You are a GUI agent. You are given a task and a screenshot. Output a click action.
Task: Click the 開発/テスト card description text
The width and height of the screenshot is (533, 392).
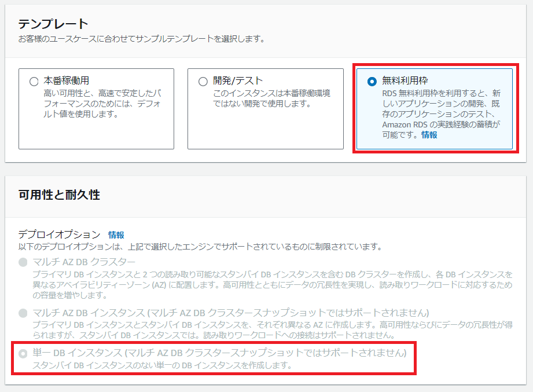click(271, 98)
